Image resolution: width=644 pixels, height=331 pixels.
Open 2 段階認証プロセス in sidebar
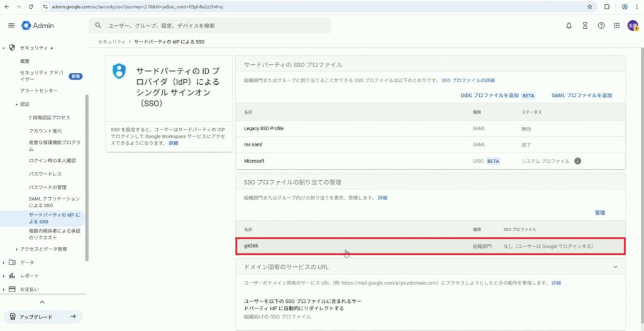[x=49, y=117]
